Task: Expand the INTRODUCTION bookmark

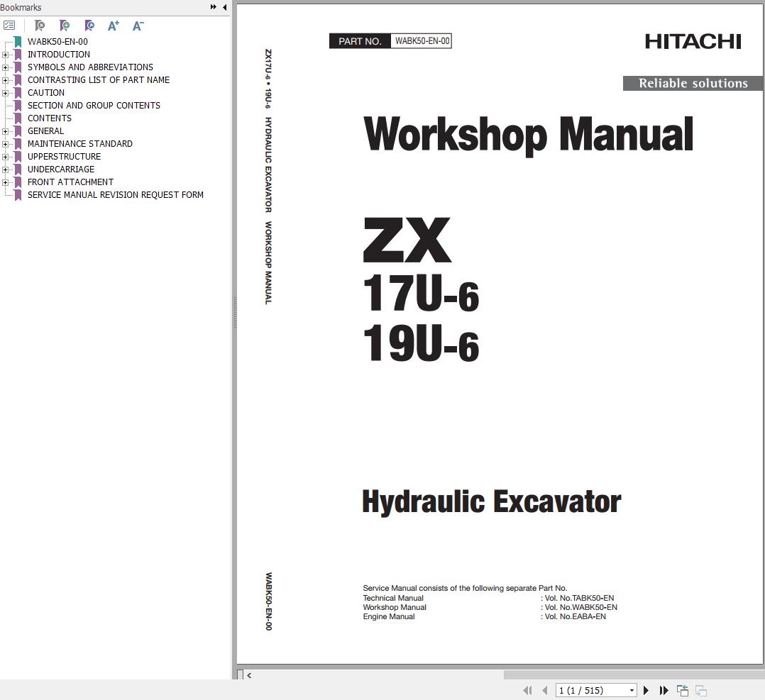Action: (x=6, y=55)
